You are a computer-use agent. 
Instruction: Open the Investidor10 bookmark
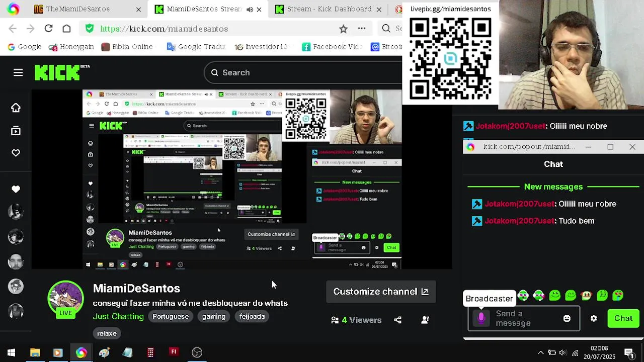pyautogui.click(x=262, y=47)
